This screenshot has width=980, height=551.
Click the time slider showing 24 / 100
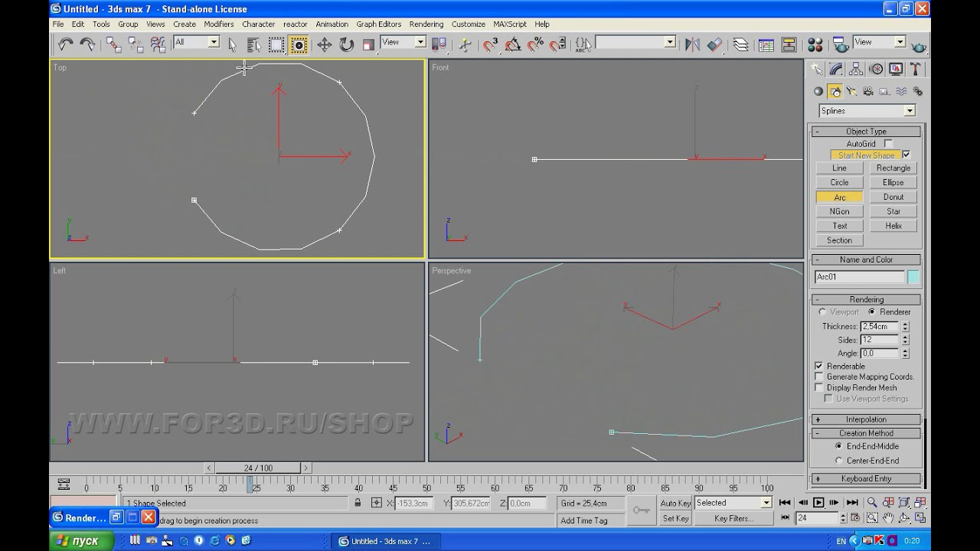coord(260,468)
